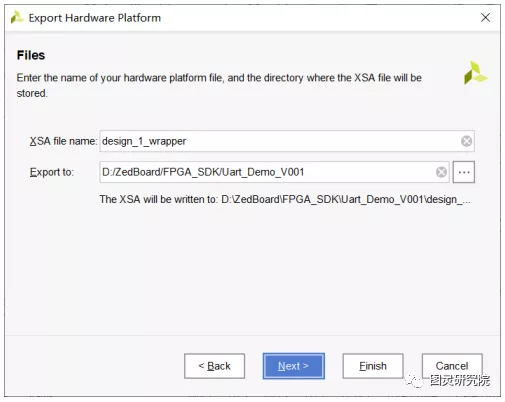Click the Finish button

click(x=373, y=366)
